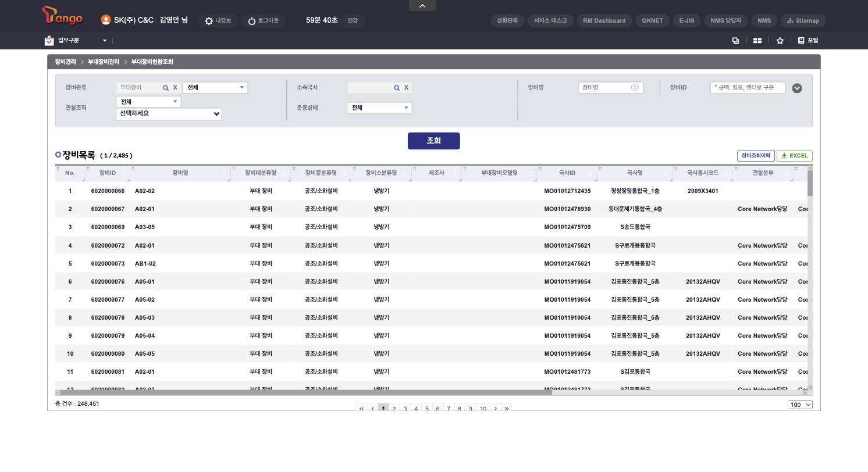Viewport: 868px width, 472px height.
Task: Click the grid tile layout icon
Action: tap(757, 41)
